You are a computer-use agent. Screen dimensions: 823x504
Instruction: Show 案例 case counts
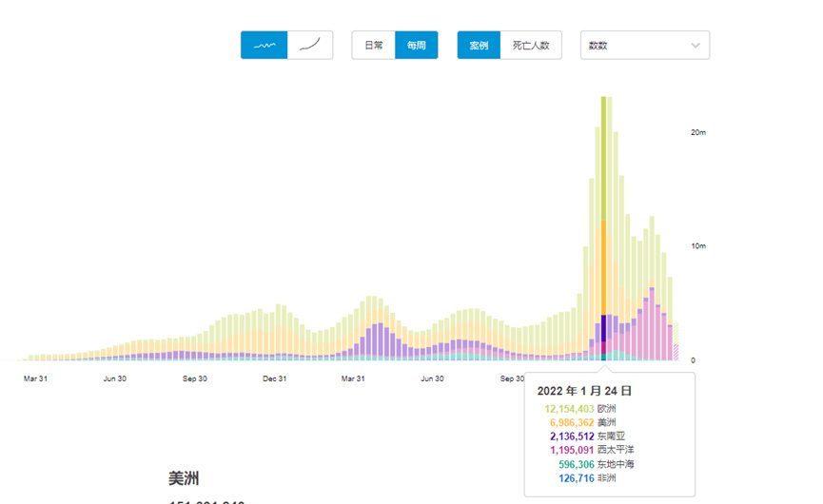pyautogui.click(x=479, y=45)
